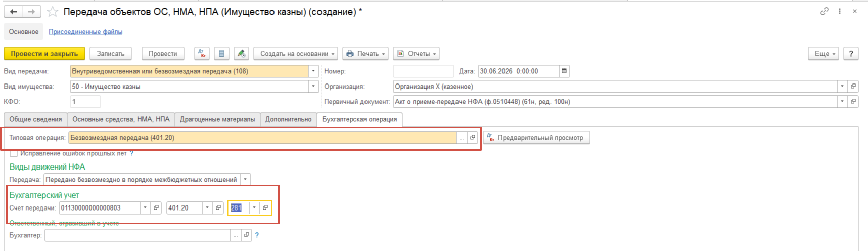
Task: Expand Вид передачи dropdown
Action: (313, 71)
